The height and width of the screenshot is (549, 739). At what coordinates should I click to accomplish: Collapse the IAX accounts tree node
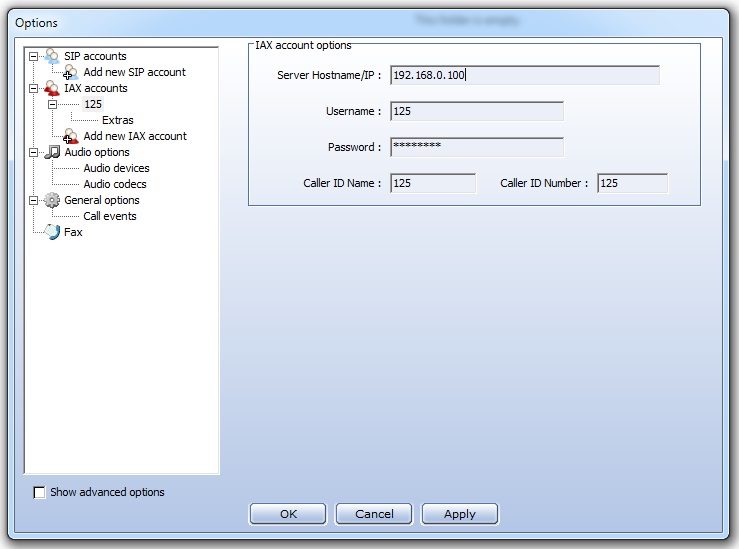pyautogui.click(x=33, y=89)
